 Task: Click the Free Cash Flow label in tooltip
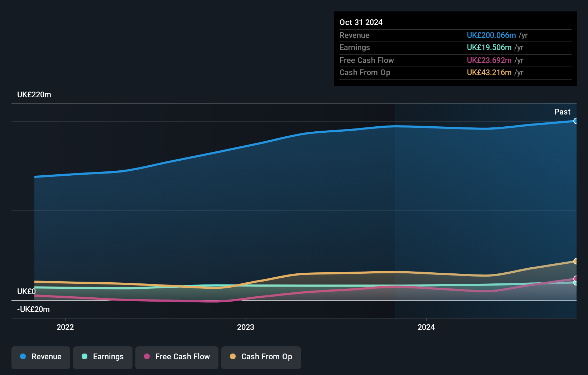pos(367,60)
